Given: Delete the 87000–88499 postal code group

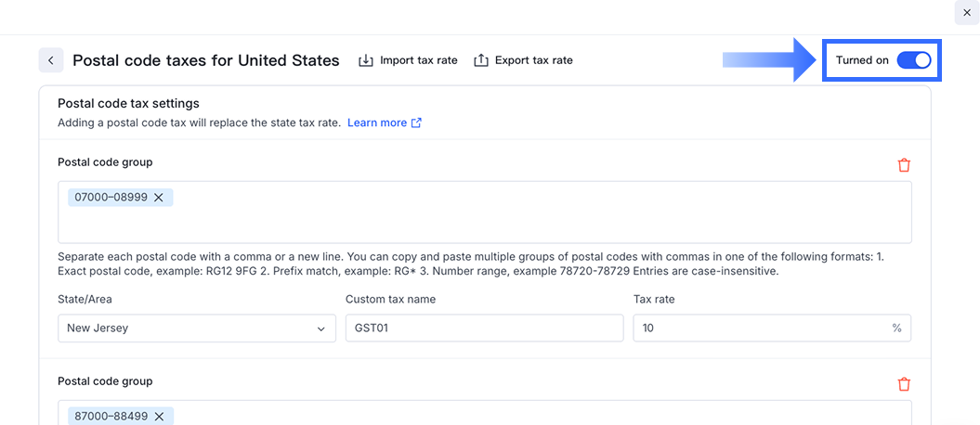Looking at the screenshot, I should pyautogui.click(x=904, y=384).
